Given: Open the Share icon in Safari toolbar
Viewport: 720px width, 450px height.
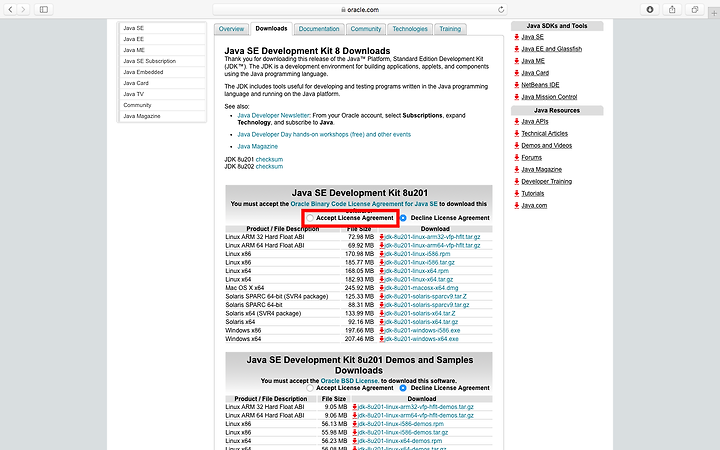Looking at the screenshot, I should 672,9.
